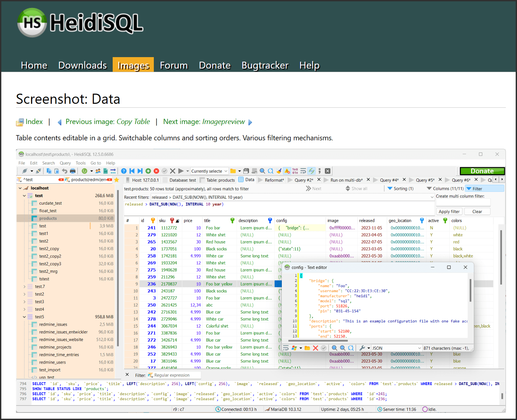Click the red Delete row icon
Viewport: 517px width, 420px height.
156,171
